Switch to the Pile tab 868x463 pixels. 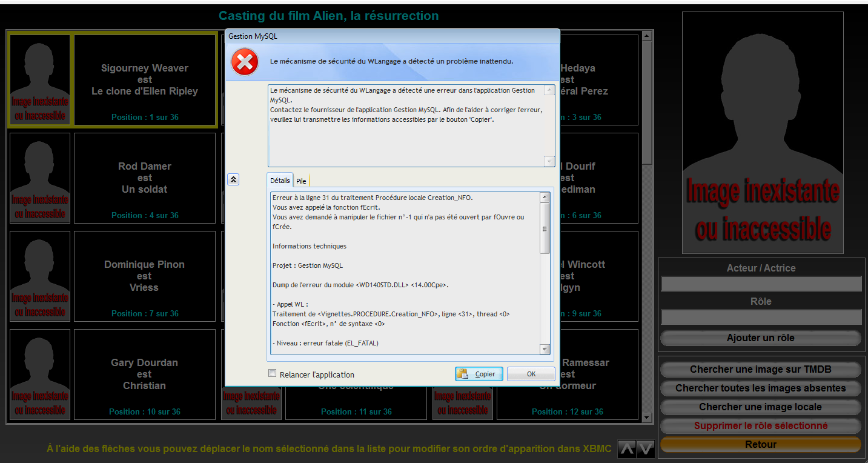[301, 181]
